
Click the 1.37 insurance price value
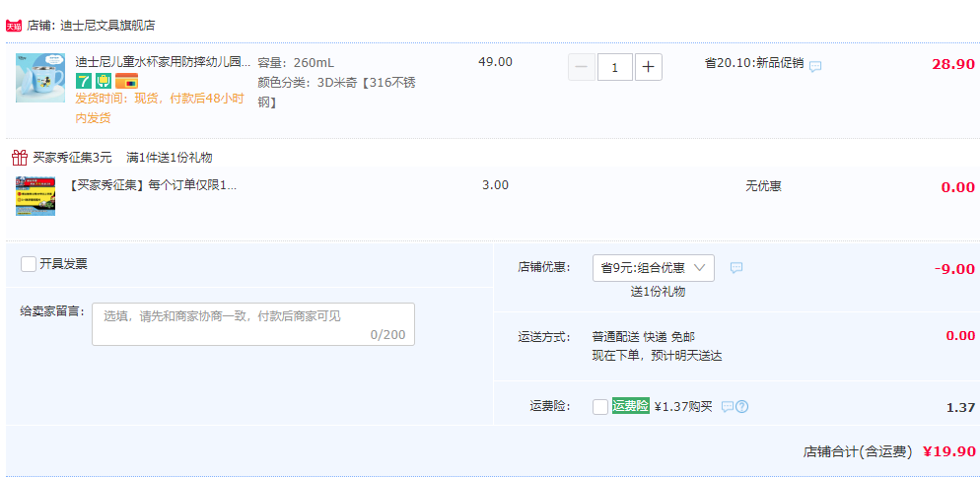pos(960,408)
